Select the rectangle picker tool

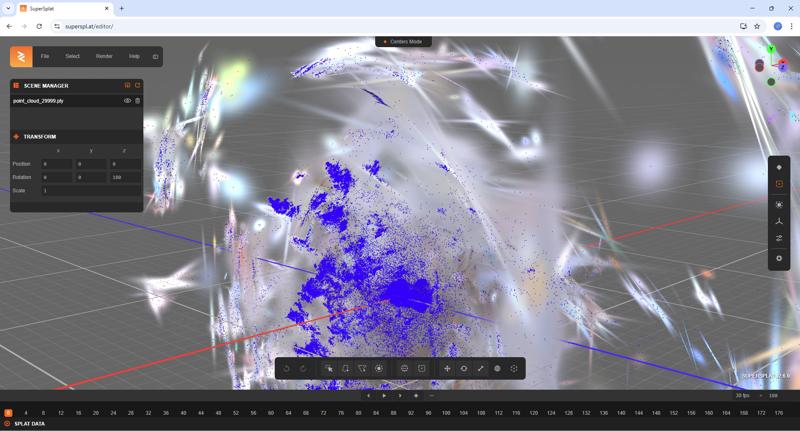[x=328, y=369]
